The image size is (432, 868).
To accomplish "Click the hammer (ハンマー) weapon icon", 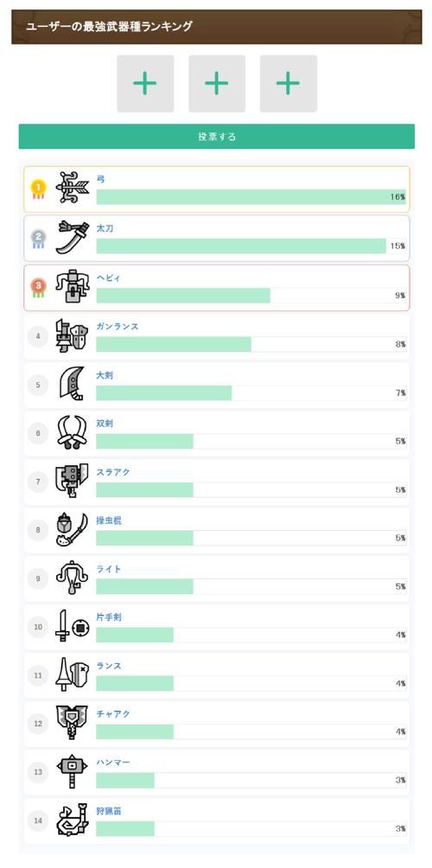I will pyautogui.click(x=73, y=771).
